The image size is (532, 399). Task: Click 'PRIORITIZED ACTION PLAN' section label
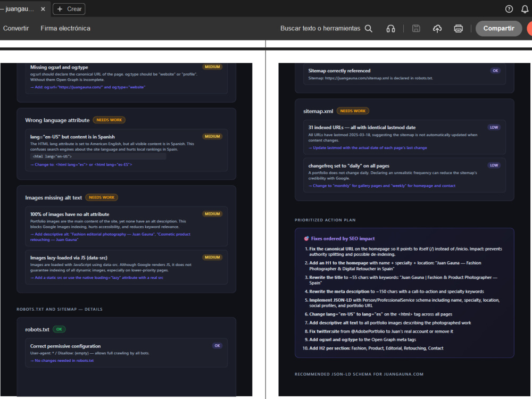tap(325, 220)
